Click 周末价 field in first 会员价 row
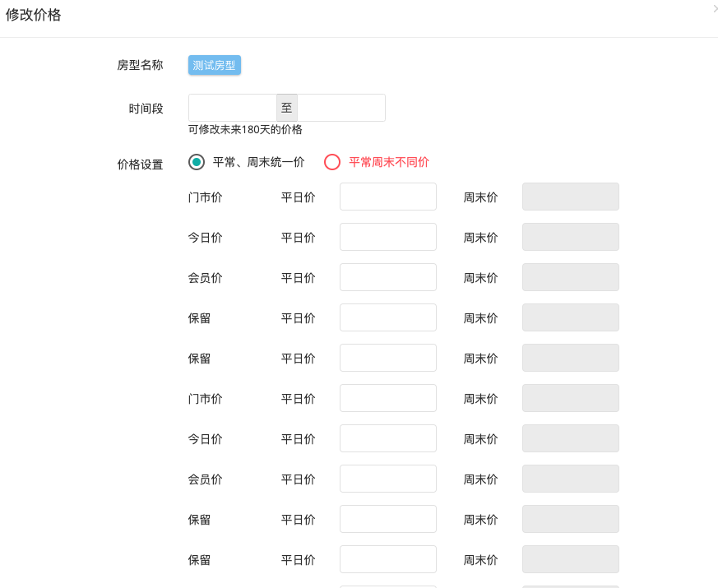This screenshot has width=718, height=588. pos(571,277)
